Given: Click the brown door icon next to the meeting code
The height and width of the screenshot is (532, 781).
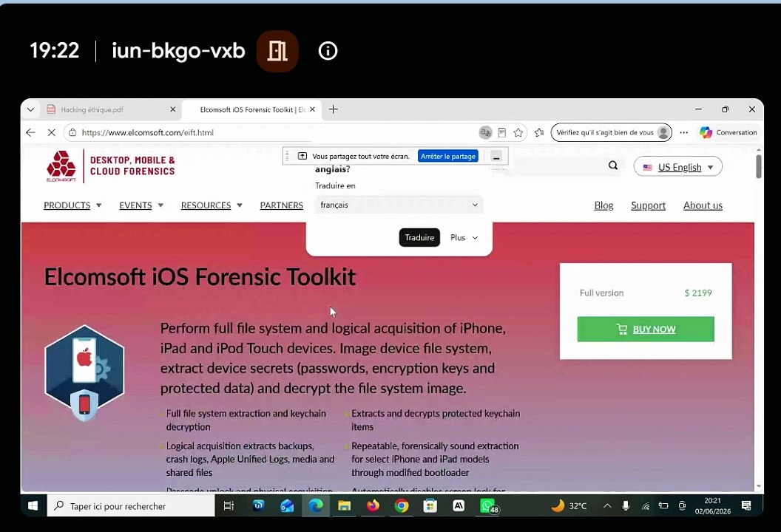Looking at the screenshot, I should click(277, 51).
